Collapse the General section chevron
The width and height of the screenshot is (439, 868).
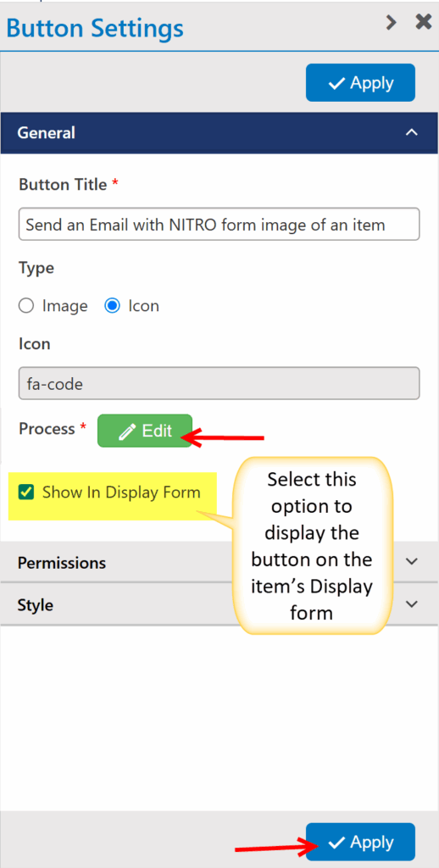pos(411,132)
